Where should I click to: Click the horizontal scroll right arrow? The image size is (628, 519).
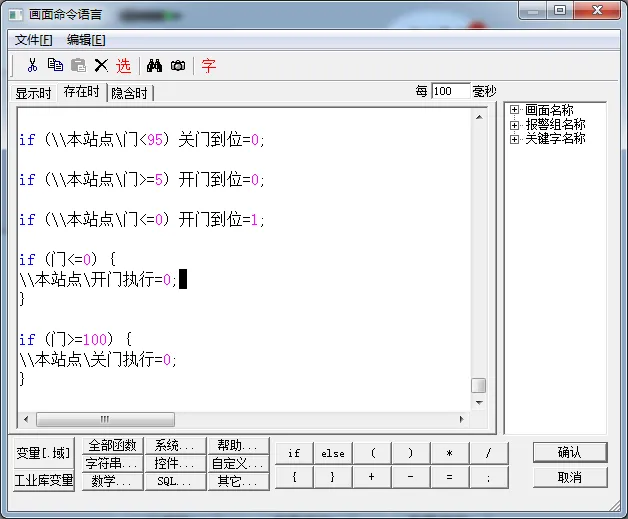(x=461, y=419)
